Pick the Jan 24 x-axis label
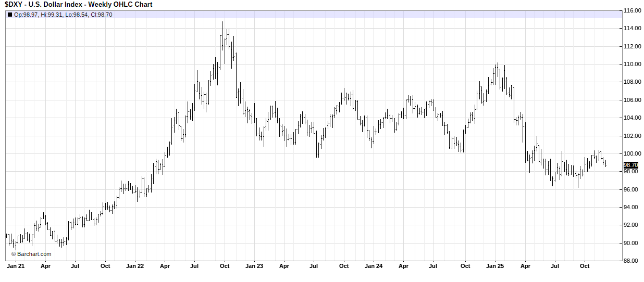The height and width of the screenshot is (282, 644). click(374, 266)
